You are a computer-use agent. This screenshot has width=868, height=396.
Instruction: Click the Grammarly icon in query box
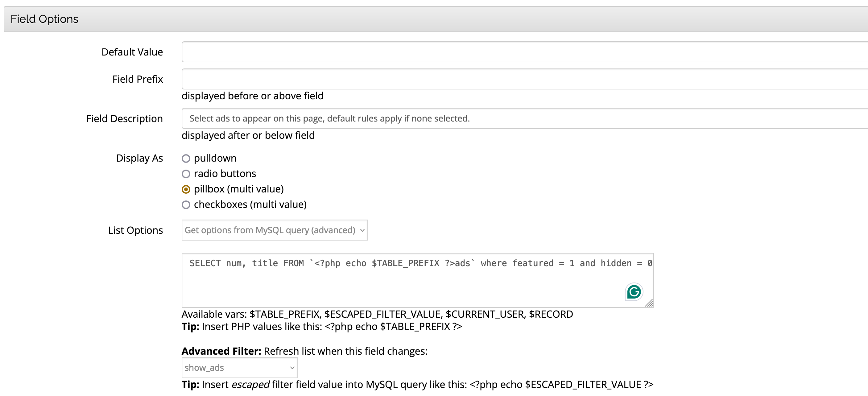(x=634, y=291)
